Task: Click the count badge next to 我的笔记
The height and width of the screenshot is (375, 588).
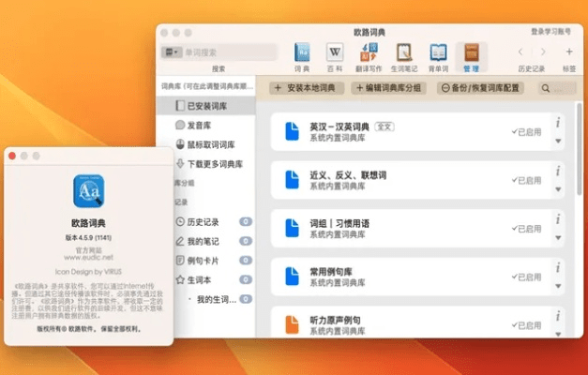Action: [x=246, y=241]
